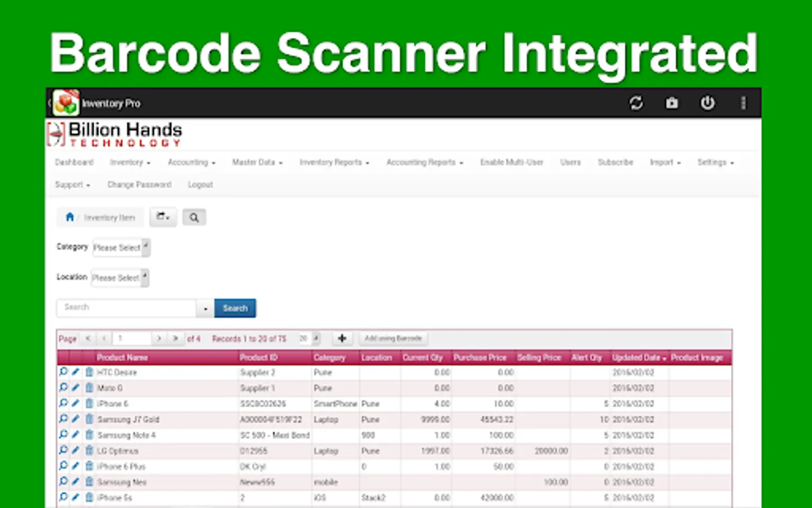Screen dimensions: 812x508
Task: Open the three-dot overflow menu
Action: point(743,103)
